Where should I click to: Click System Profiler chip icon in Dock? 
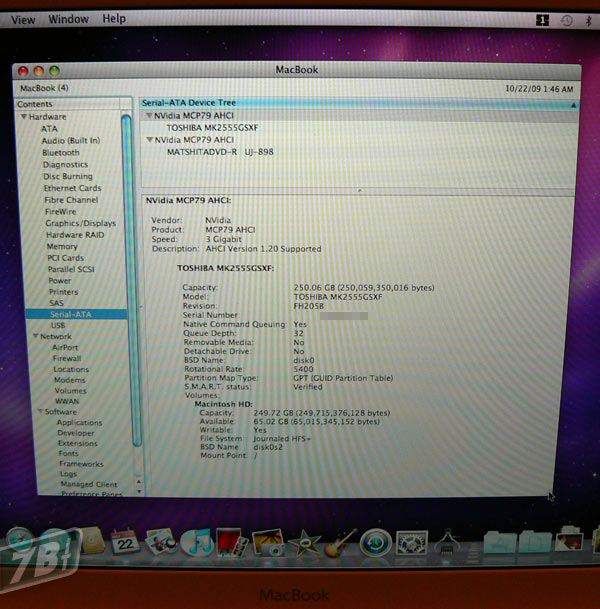coord(448,541)
